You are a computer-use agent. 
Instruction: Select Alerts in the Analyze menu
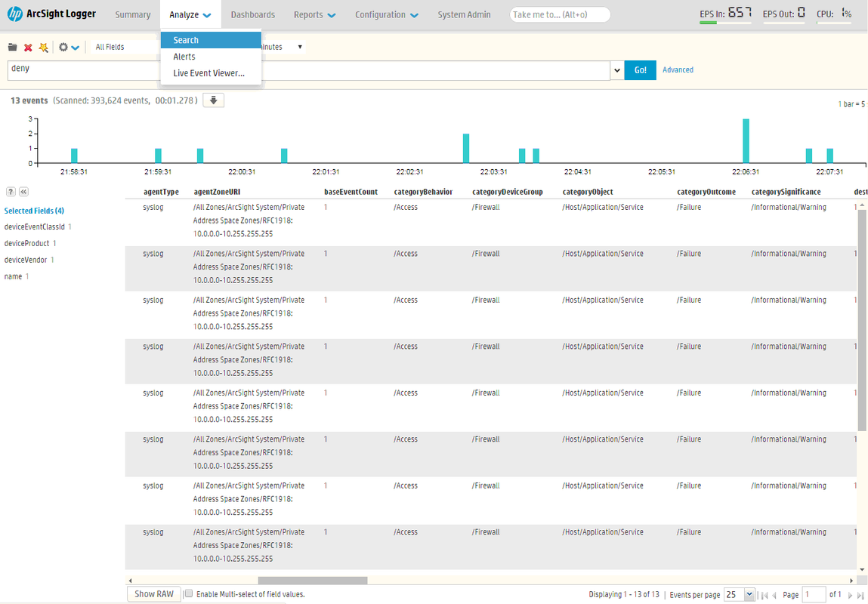point(211,57)
